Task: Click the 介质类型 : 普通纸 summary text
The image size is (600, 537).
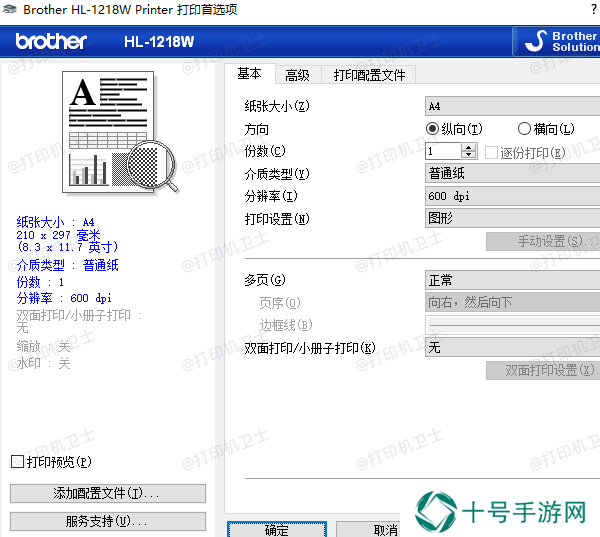Action: 67,265
